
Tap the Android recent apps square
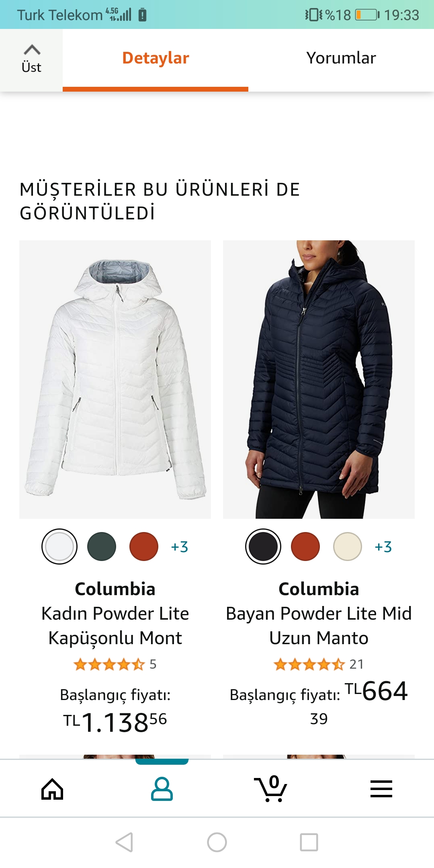coord(309,842)
